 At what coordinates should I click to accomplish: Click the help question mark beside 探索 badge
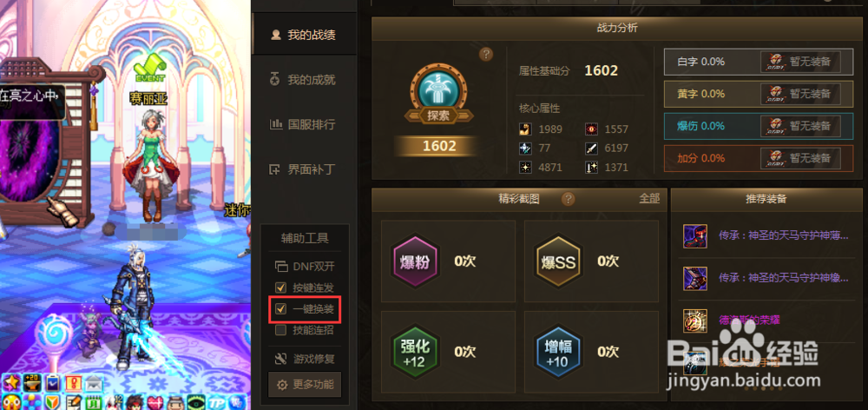click(486, 55)
